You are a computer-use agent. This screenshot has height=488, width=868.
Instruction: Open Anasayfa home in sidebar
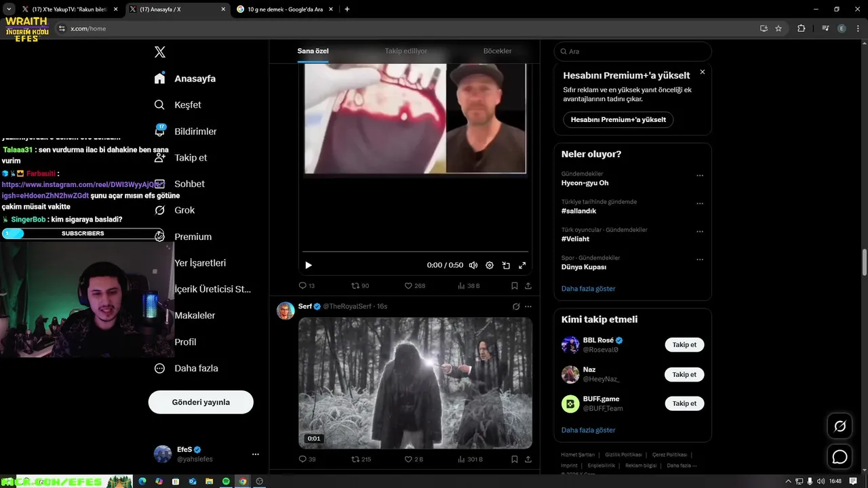click(185, 79)
